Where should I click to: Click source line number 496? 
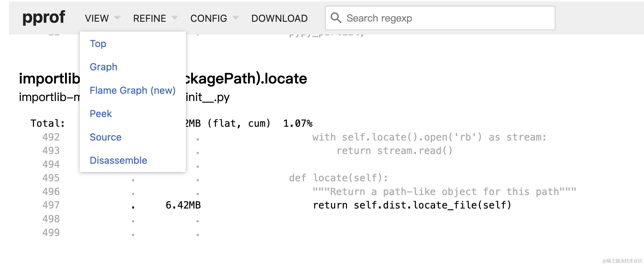pyautogui.click(x=51, y=191)
